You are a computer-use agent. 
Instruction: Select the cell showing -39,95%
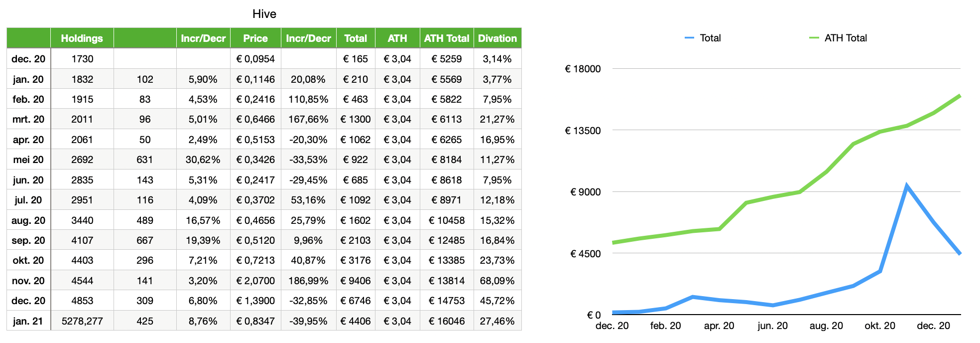click(309, 321)
